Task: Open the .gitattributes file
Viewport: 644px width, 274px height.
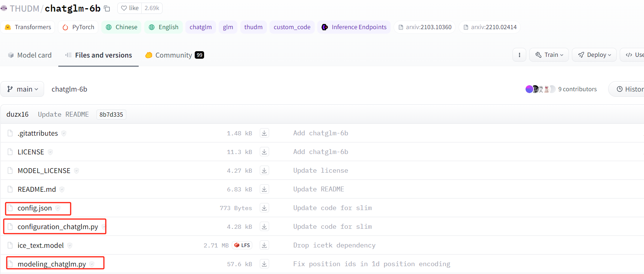Action: click(38, 133)
